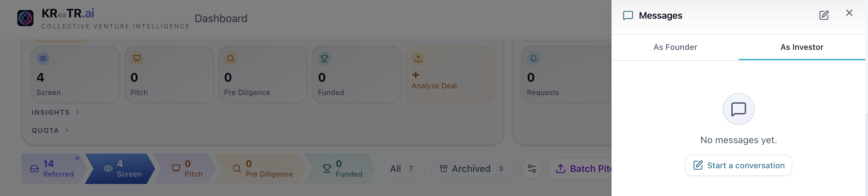
Task: Expand the INSIGHTS section
Action: (x=55, y=112)
